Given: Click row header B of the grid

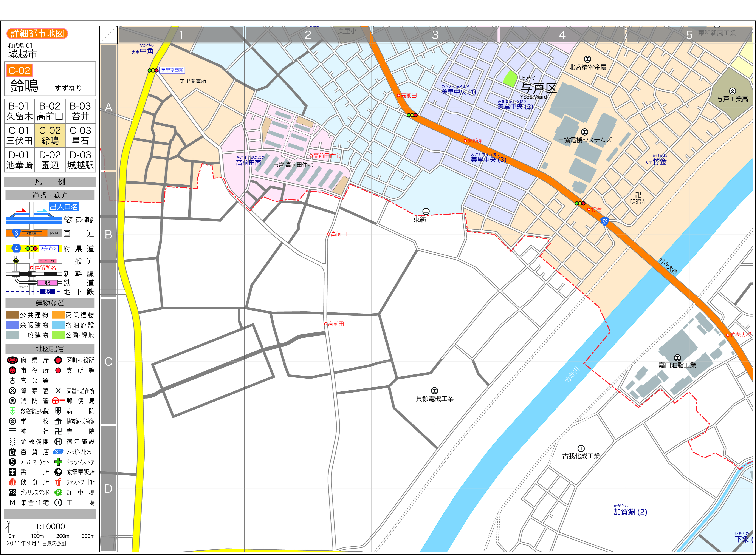Looking at the screenshot, I should [x=108, y=235].
